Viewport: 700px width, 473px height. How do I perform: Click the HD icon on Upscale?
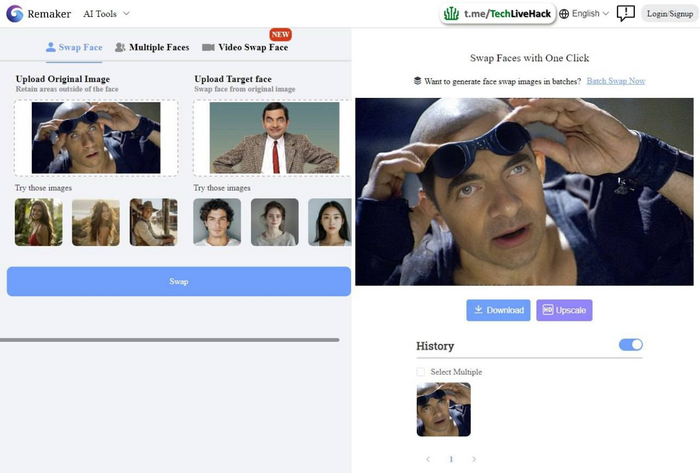click(548, 310)
